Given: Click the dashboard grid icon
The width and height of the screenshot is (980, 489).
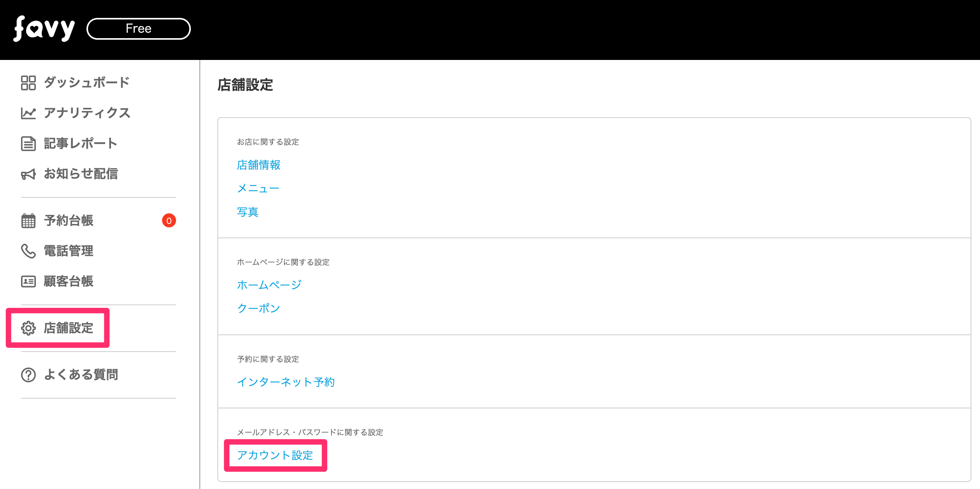Looking at the screenshot, I should [28, 83].
